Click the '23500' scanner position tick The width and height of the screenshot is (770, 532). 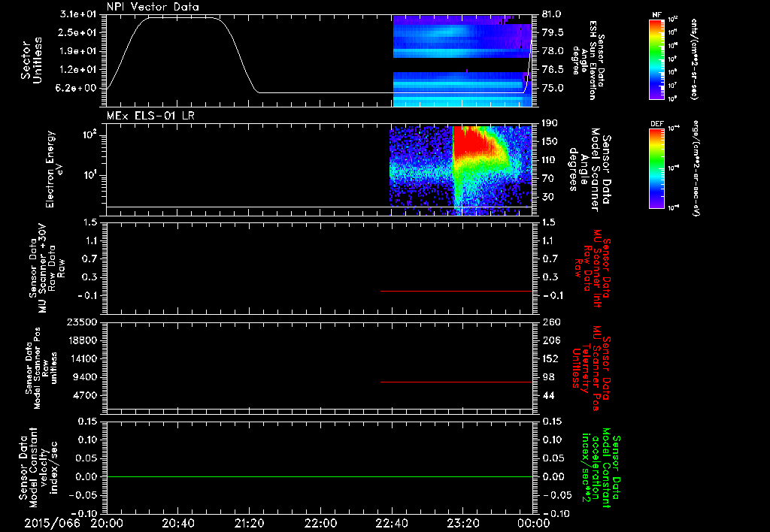coord(82,322)
